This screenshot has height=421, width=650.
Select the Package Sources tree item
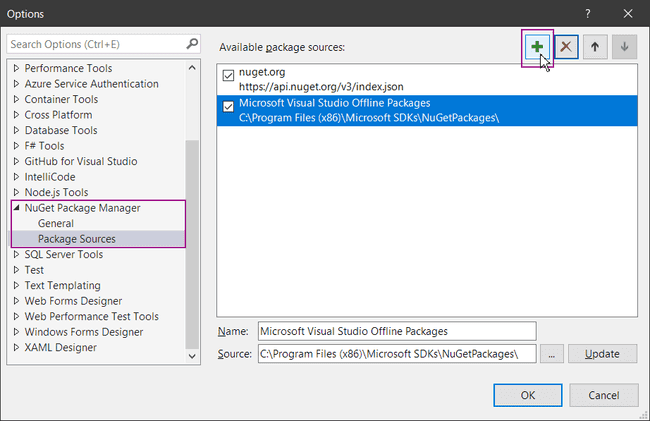point(77,239)
